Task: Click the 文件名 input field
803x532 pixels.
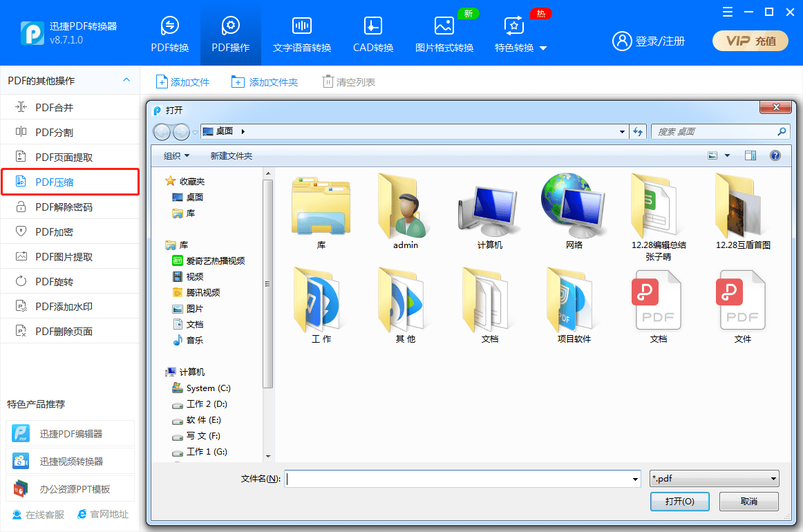Action: 462,479
